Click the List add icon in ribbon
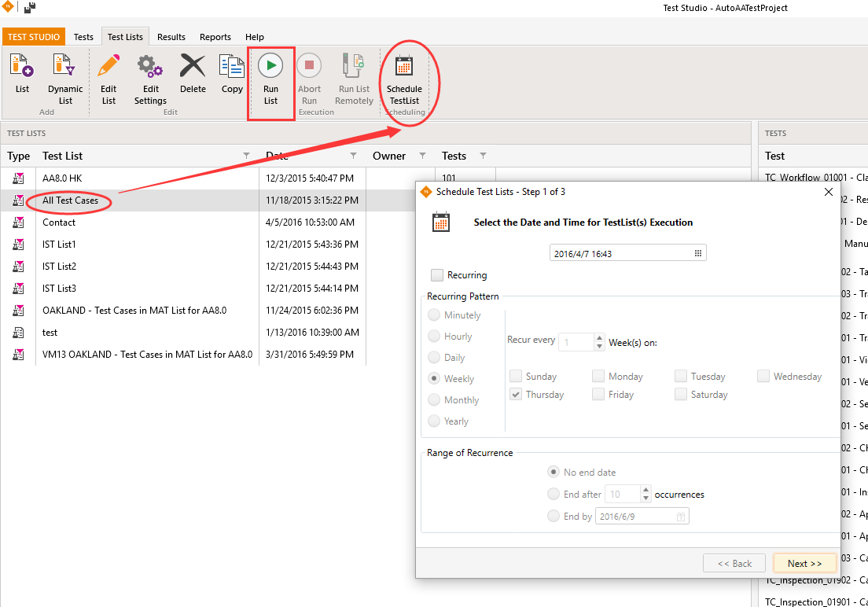This screenshot has width=868, height=607. tap(22, 65)
